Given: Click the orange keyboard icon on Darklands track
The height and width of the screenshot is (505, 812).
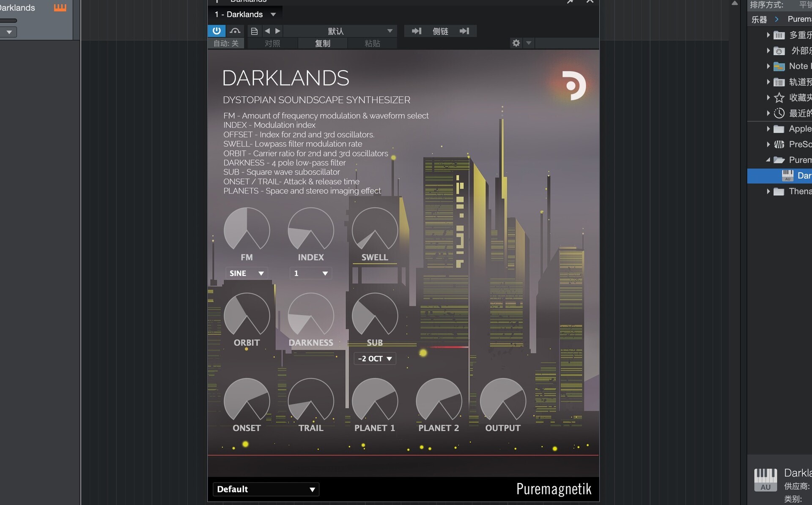Looking at the screenshot, I should [x=60, y=8].
